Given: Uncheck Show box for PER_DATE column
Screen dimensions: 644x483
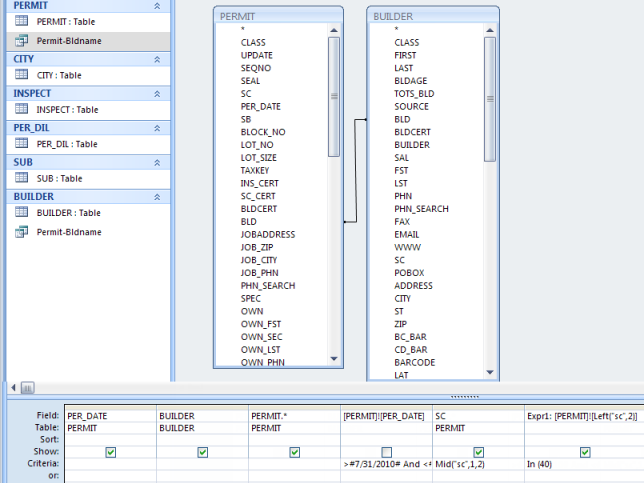Looking at the screenshot, I should pyautogui.click(x=110, y=452).
